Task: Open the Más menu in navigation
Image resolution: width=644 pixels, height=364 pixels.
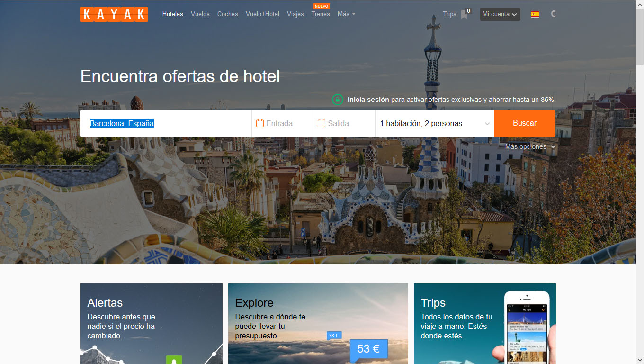Action: click(x=346, y=14)
